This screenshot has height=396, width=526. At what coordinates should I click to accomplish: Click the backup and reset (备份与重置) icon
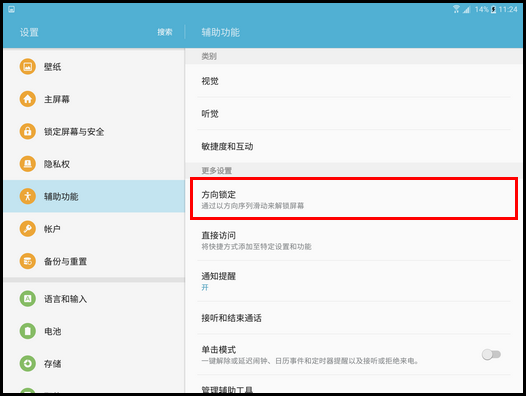tap(28, 261)
